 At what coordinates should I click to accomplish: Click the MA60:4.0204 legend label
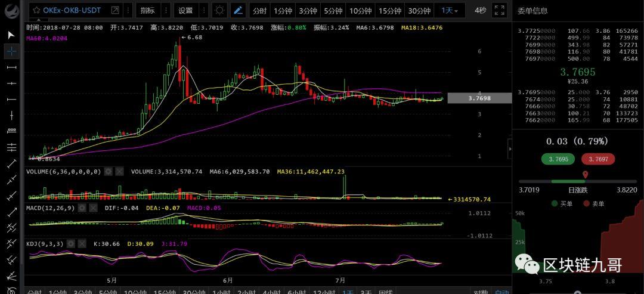point(47,38)
